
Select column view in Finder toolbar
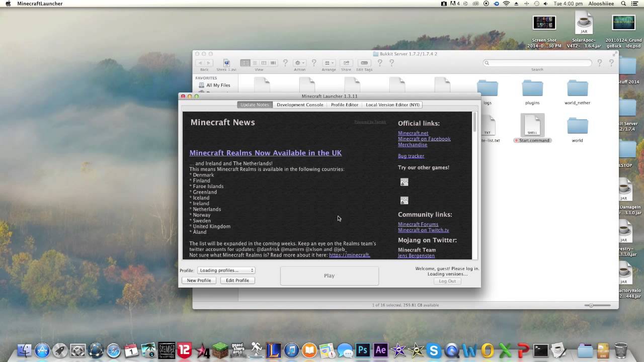[264, 63]
